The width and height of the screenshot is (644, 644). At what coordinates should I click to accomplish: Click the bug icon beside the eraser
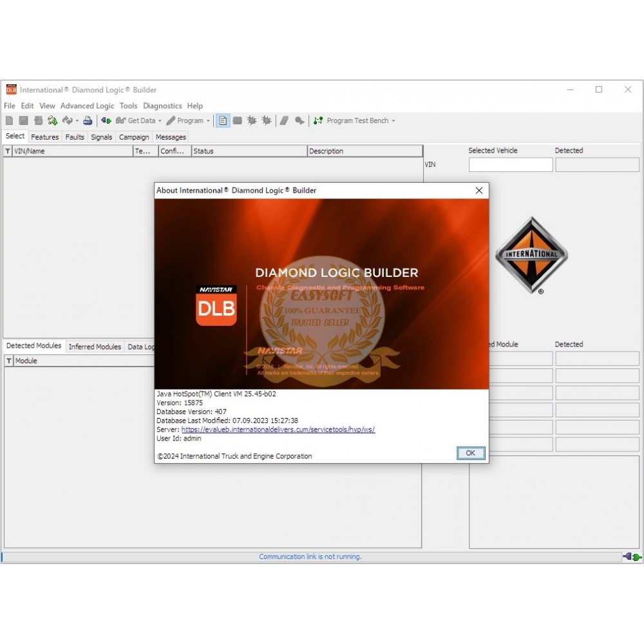pos(267,120)
